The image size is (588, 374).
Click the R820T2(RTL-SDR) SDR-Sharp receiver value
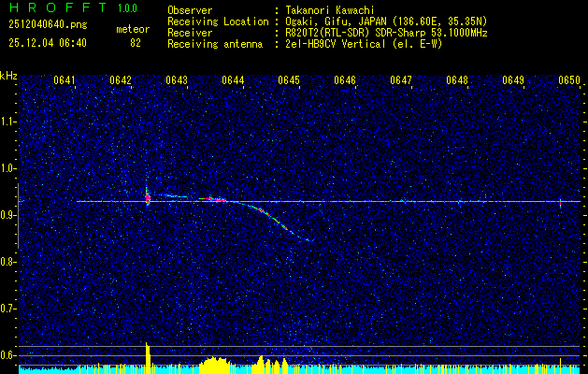[385, 33]
